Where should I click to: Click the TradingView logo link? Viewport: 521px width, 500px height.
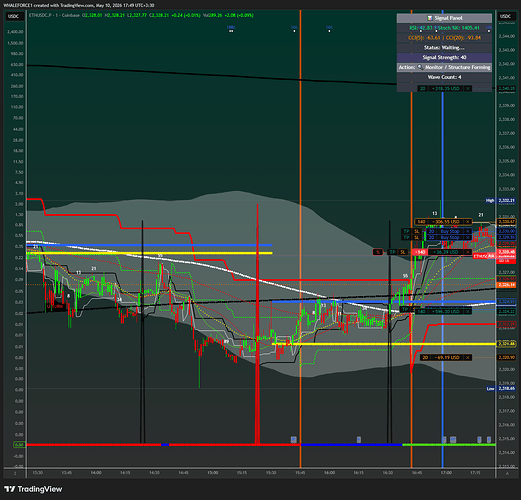(x=33, y=489)
